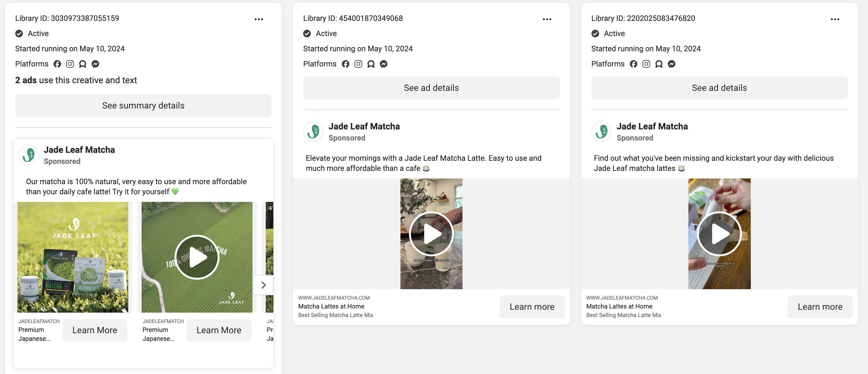
Task: Click Audience Network icon in first ad card
Action: (83, 64)
